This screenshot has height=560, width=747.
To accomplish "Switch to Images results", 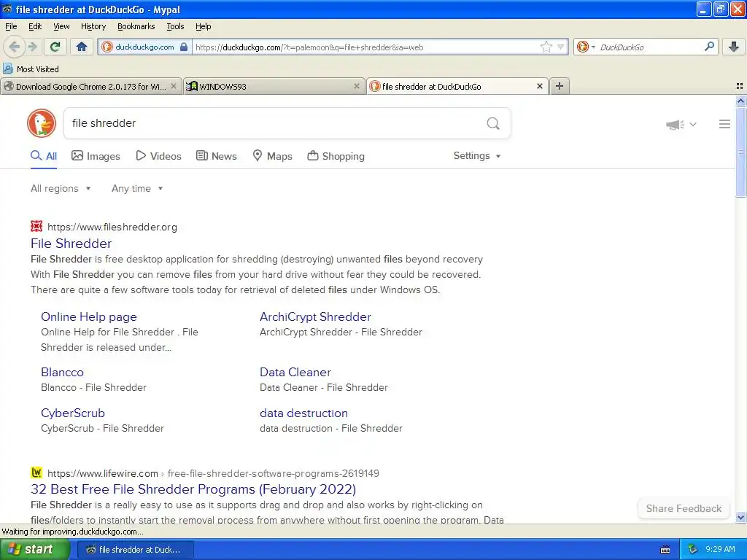I will click(96, 156).
